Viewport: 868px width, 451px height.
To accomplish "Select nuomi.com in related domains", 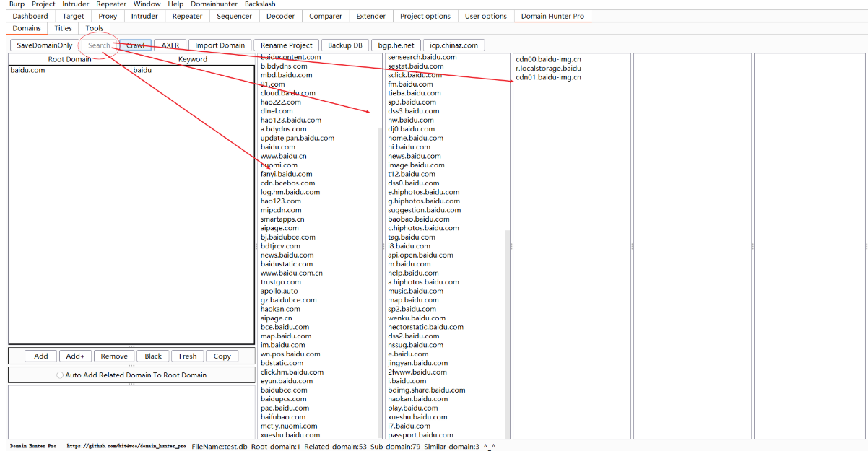I will [x=279, y=165].
